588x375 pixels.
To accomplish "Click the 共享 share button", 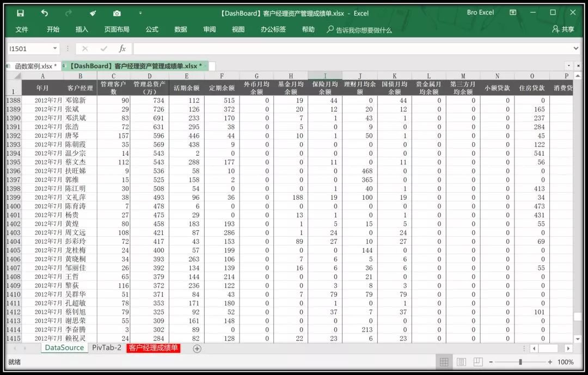I will click(563, 29).
